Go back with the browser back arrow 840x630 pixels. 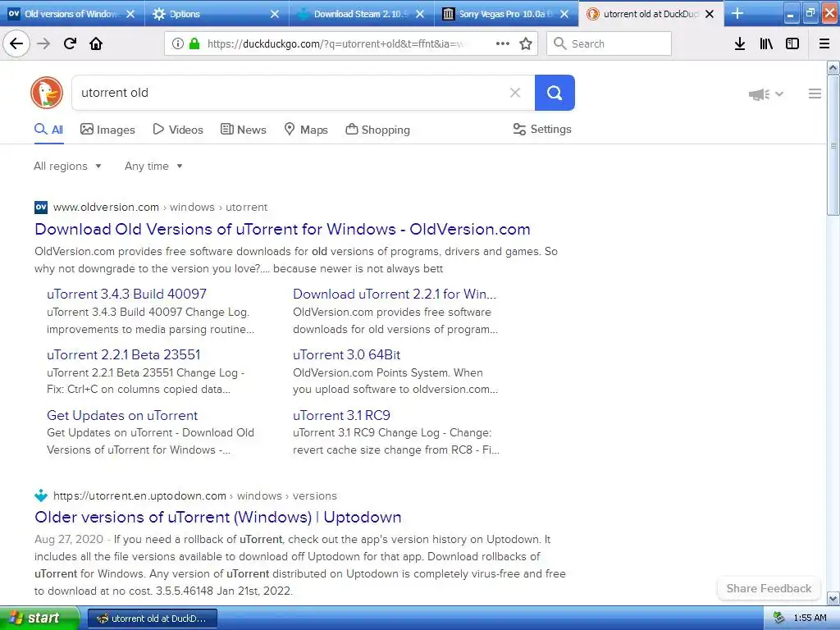point(16,43)
